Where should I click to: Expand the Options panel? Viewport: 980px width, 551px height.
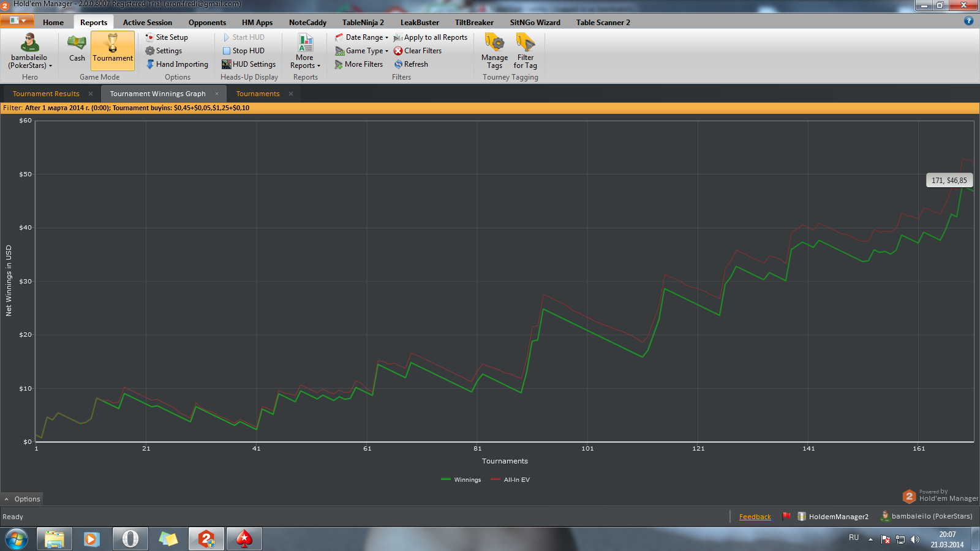click(x=22, y=499)
